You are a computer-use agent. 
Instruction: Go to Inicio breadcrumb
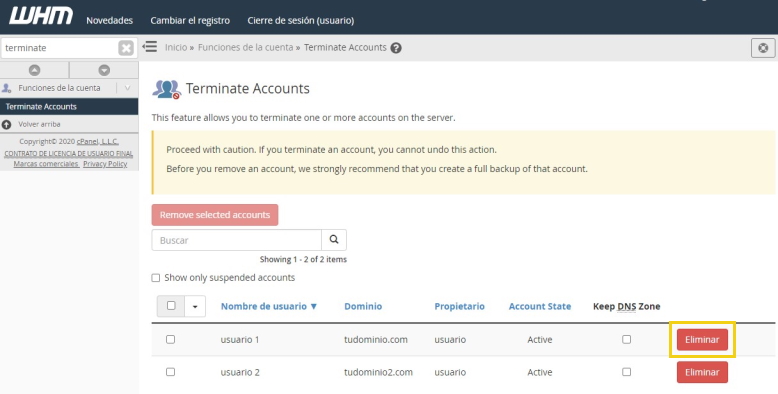click(176, 48)
